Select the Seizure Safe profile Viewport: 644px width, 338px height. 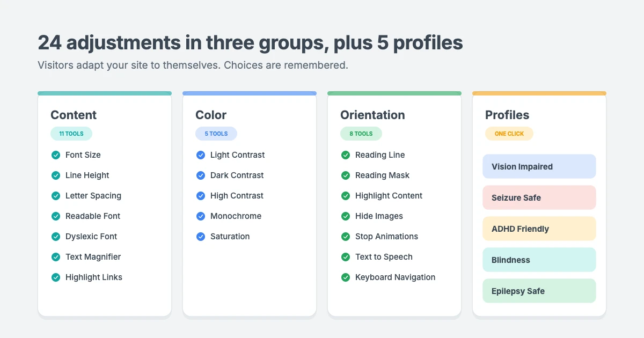(539, 197)
